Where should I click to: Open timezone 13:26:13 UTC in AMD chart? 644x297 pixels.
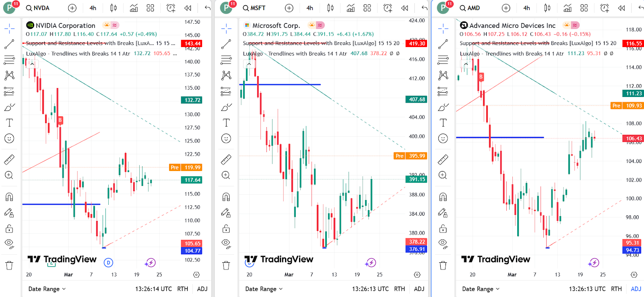587,289
